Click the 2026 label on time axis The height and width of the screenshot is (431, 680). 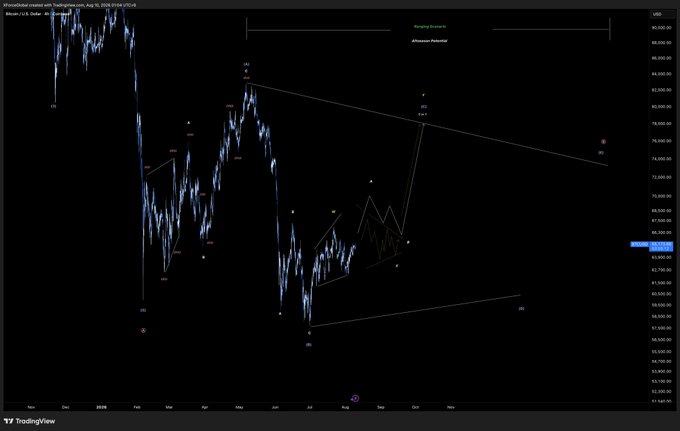point(101,407)
